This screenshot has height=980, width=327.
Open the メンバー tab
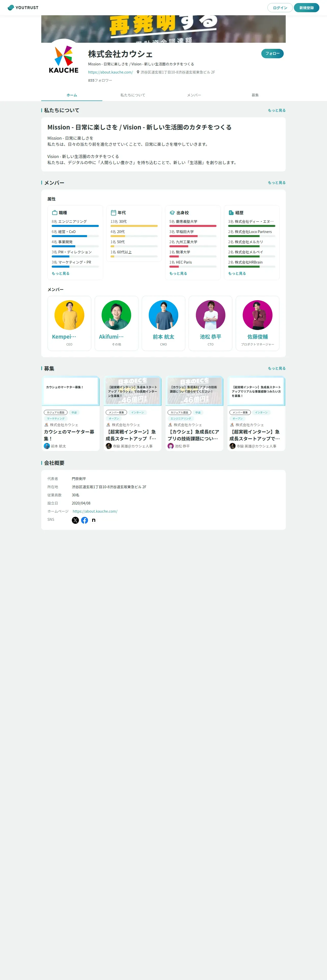[x=194, y=95]
